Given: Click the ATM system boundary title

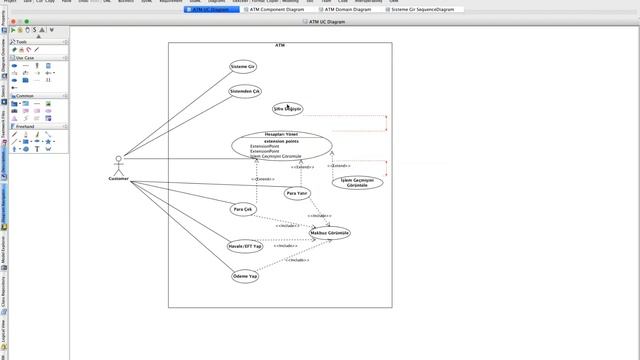Looking at the screenshot, I should pyautogui.click(x=280, y=45).
